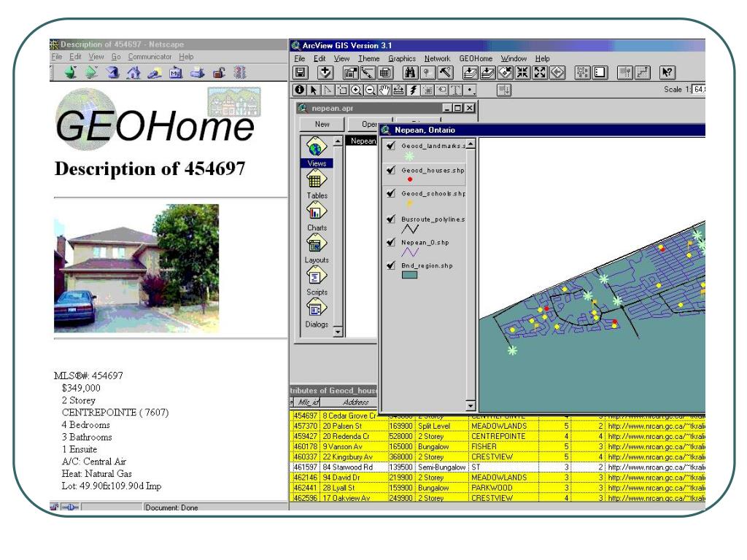
Task: Click legend scrollbar down arrow
Action: [x=471, y=405]
